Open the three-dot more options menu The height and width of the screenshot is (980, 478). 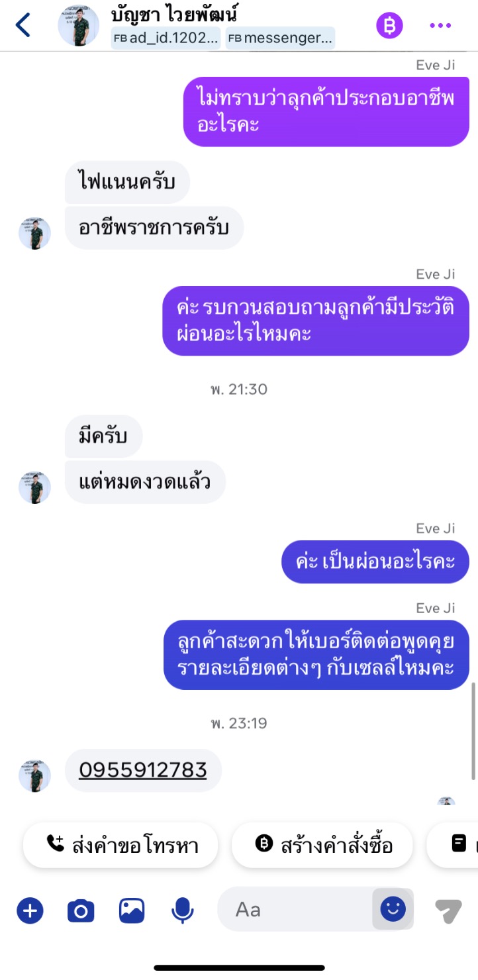[440, 25]
